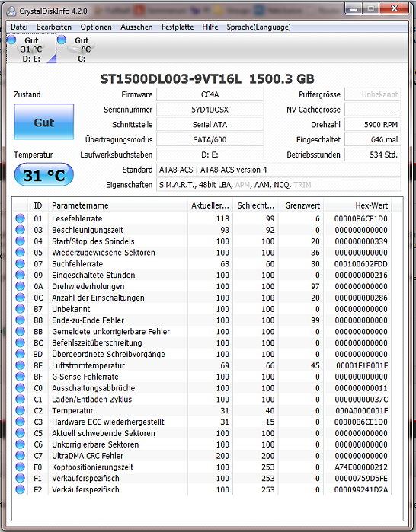Click status orb of G-Sense Fehlerrate
This screenshot has width=416, height=532.
(20, 376)
